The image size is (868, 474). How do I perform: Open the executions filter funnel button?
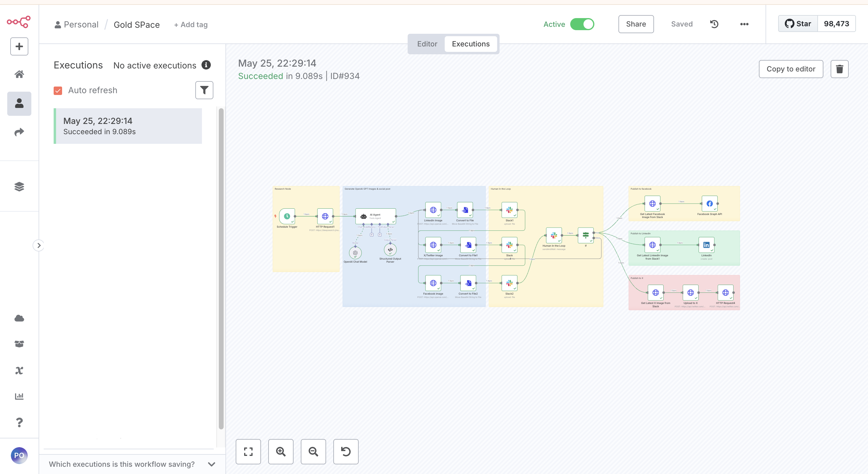pyautogui.click(x=204, y=90)
